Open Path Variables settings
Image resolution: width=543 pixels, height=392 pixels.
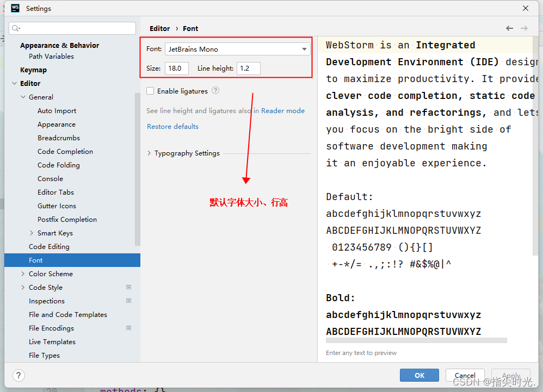[51, 56]
